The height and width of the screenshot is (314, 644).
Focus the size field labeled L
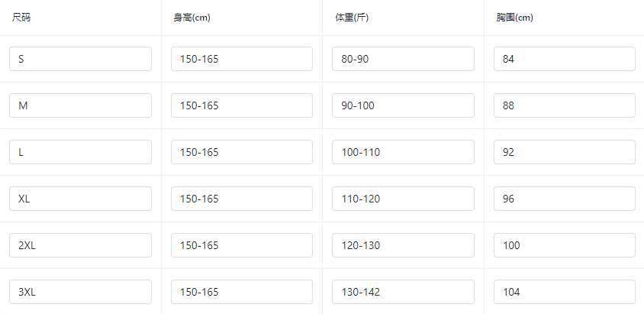(80, 152)
